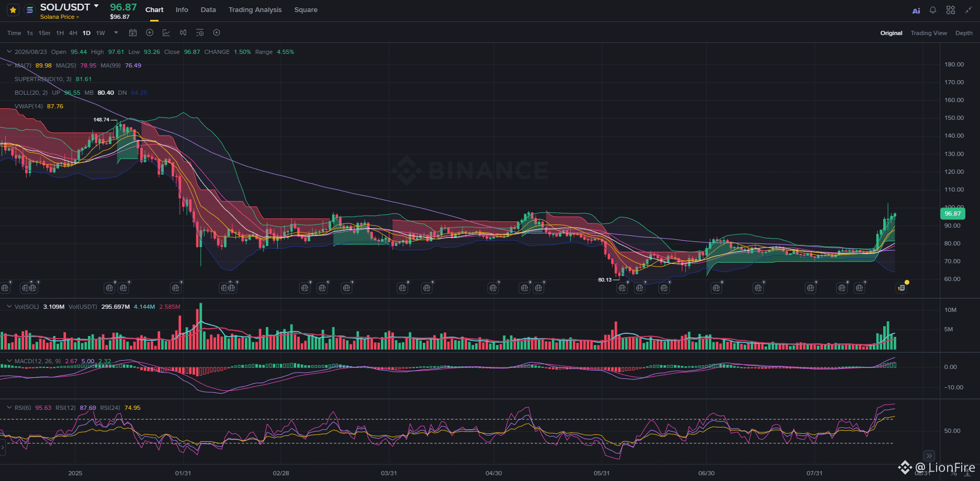Expand the left edge side panel arrow
The height and width of the screenshot is (481, 980).
click(3, 448)
